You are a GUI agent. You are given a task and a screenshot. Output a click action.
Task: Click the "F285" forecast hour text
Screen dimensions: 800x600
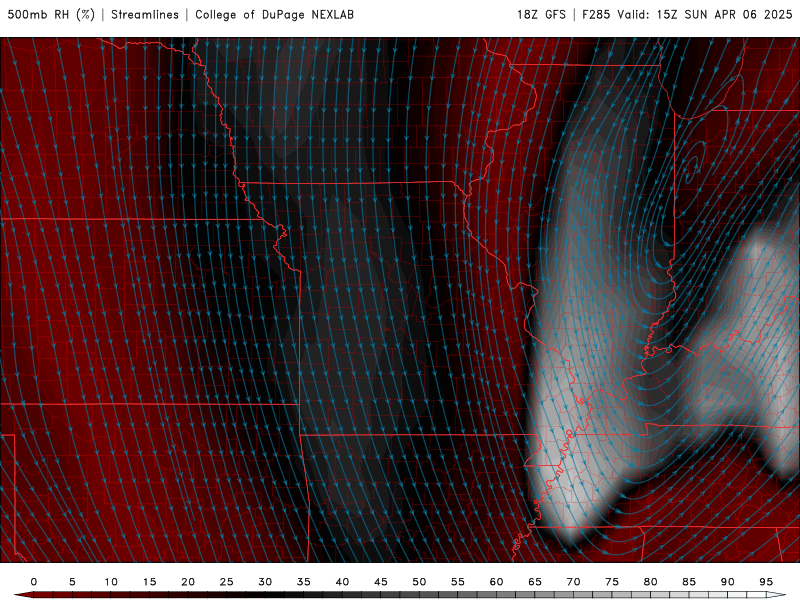point(596,15)
